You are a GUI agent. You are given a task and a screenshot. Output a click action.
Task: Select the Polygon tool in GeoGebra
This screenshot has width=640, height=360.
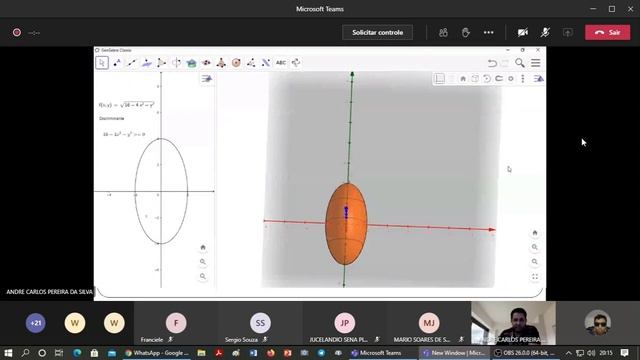(x=162, y=62)
